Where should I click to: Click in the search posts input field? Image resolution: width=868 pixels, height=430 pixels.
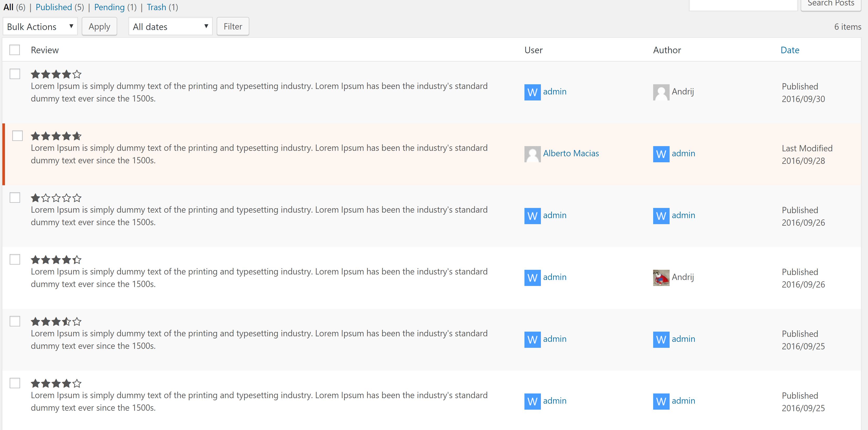tap(743, 5)
